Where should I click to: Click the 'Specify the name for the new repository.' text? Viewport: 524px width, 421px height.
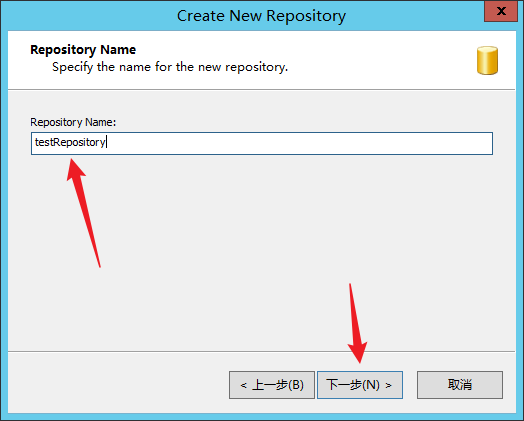tap(170, 67)
